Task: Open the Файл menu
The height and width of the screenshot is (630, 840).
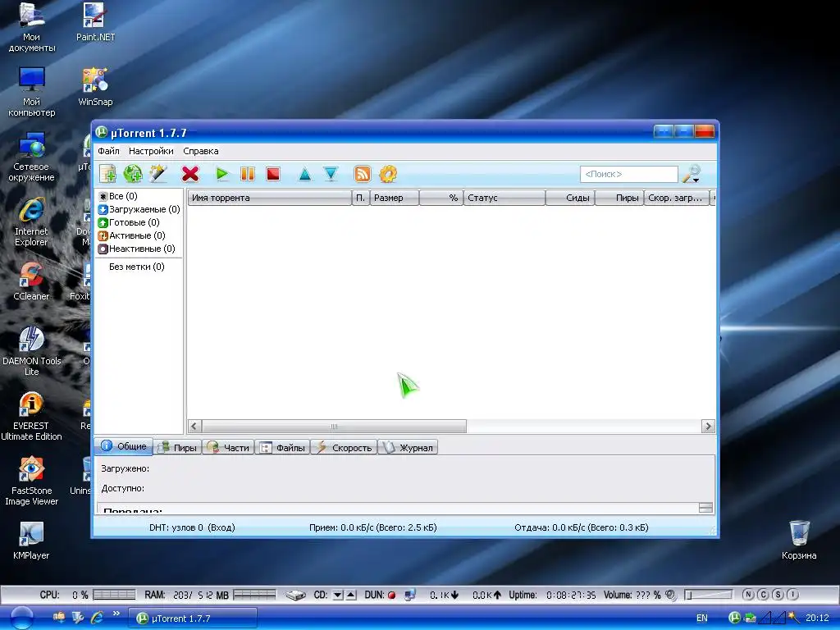Action: tap(108, 151)
